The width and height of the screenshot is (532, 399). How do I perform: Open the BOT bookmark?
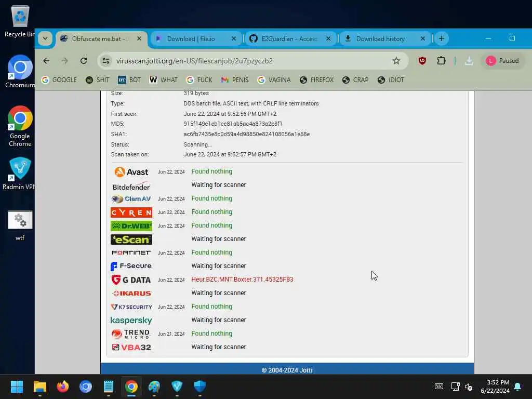129,79
